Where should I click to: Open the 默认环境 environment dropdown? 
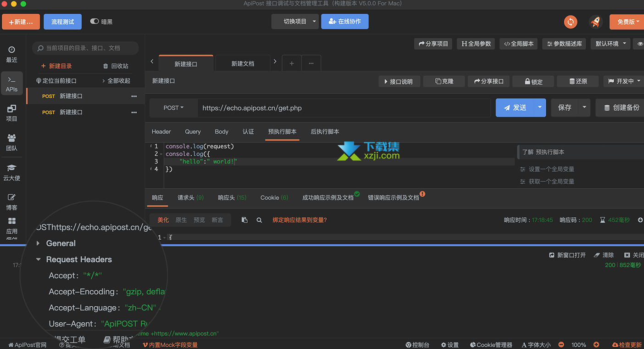coord(611,44)
